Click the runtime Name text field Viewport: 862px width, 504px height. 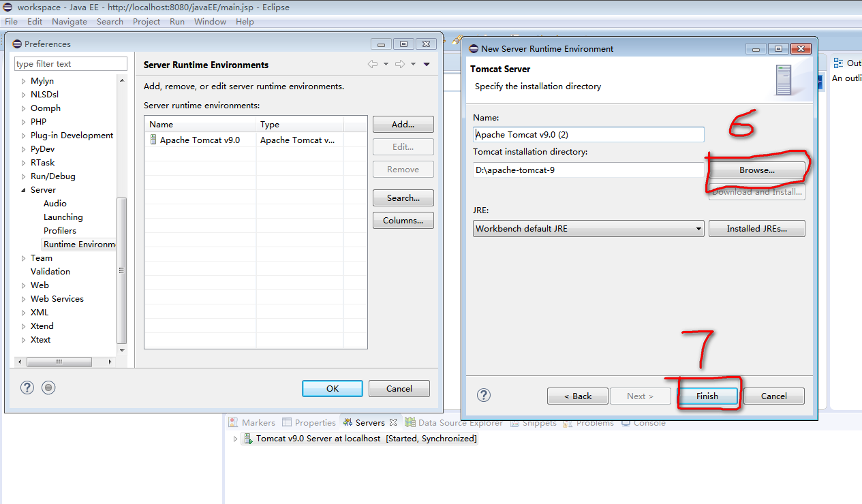pos(589,135)
